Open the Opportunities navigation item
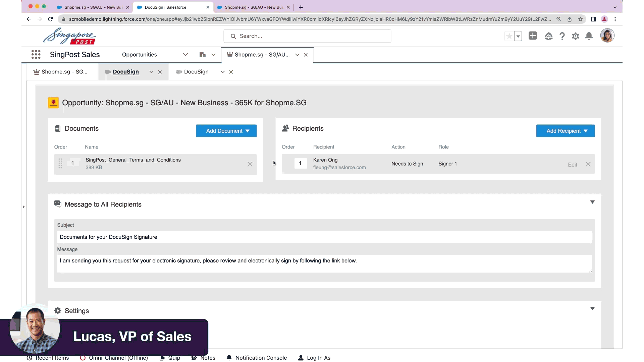Viewport: 644px width, 362px height. pyautogui.click(x=140, y=55)
